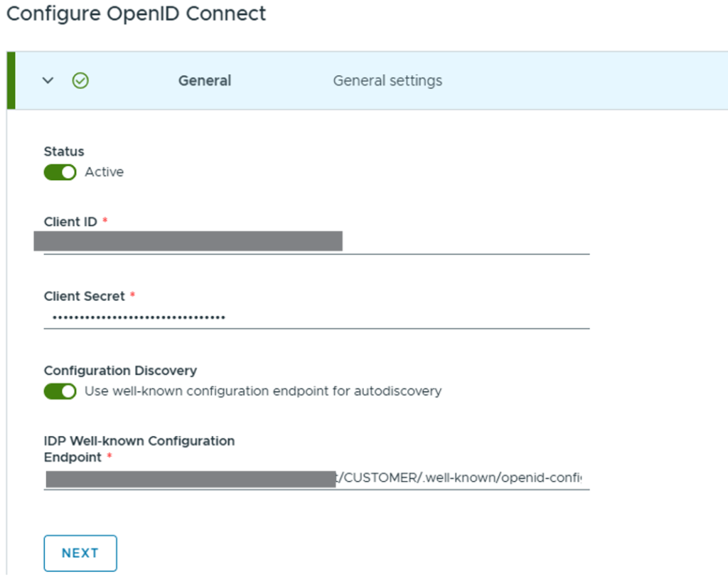Screen dimensions: 728x587
Task: Focus the IDP Well-known Configuration Endpoint field
Action: click(x=316, y=478)
